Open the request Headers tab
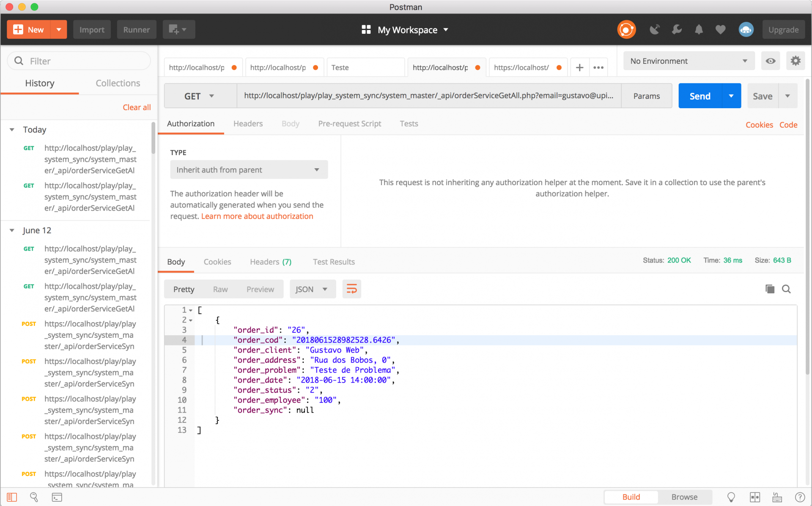 click(x=248, y=123)
